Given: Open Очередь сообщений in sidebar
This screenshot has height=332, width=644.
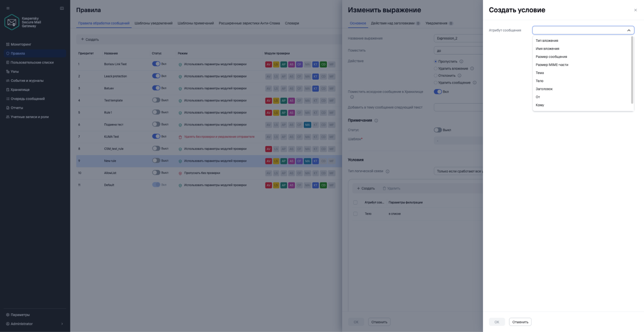Looking at the screenshot, I should pos(27,99).
